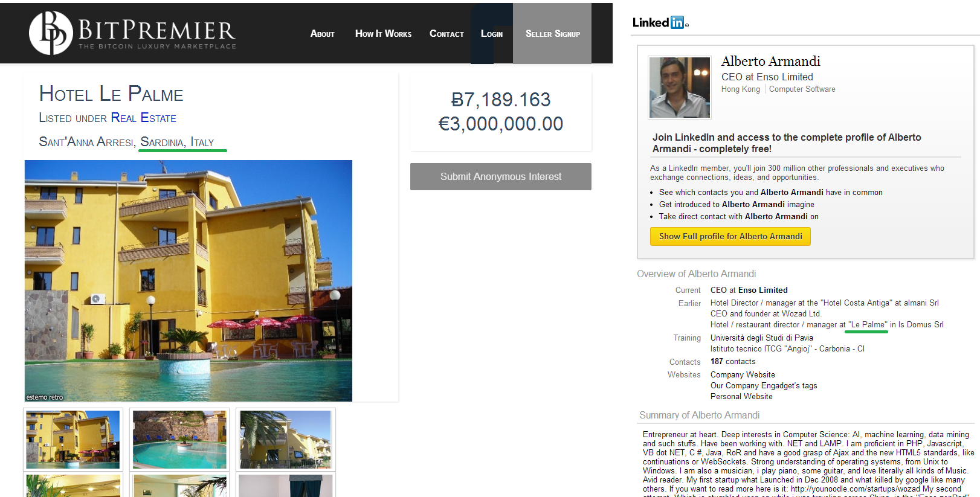Show full profile for Alberto Armandi
This screenshot has width=980, height=497.
pyautogui.click(x=730, y=236)
